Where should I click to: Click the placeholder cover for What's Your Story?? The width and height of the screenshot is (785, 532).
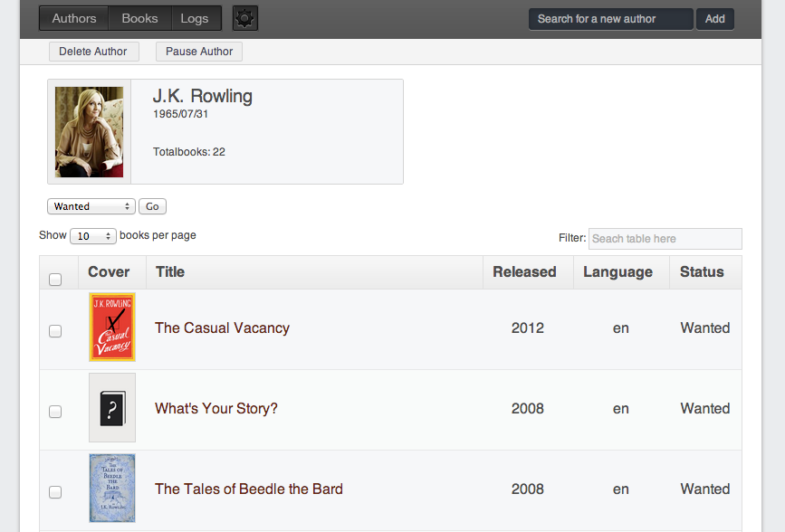pos(112,408)
